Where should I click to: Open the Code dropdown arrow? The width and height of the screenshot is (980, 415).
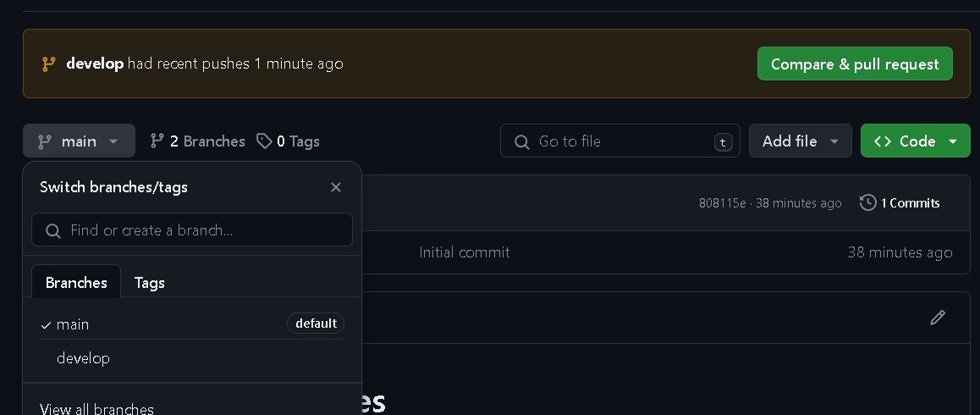[953, 141]
